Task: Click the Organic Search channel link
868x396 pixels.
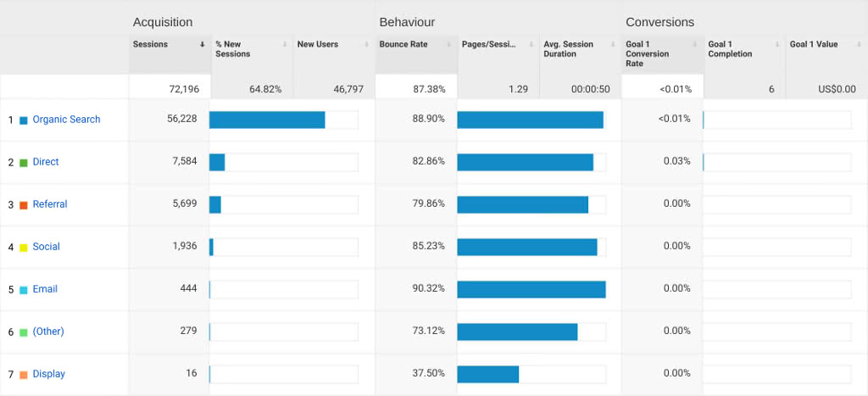Action: [66, 120]
